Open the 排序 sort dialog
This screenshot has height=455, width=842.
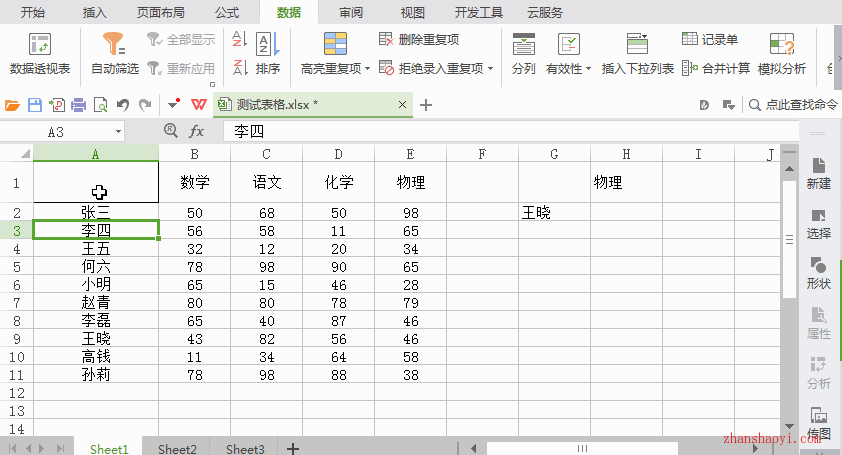[267, 54]
